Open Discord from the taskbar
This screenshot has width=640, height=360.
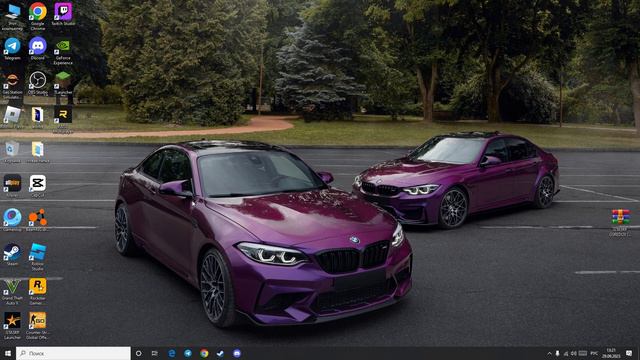pos(237,353)
